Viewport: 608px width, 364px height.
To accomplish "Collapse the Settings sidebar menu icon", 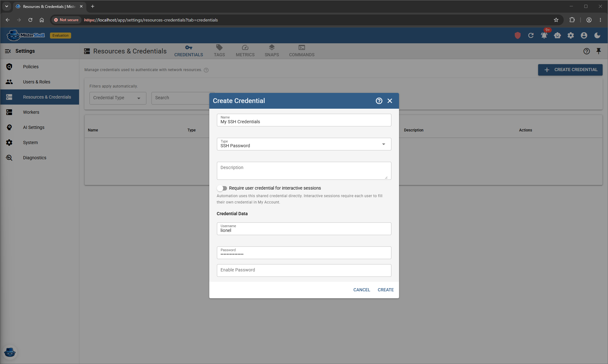I will click(x=8, y=51).
